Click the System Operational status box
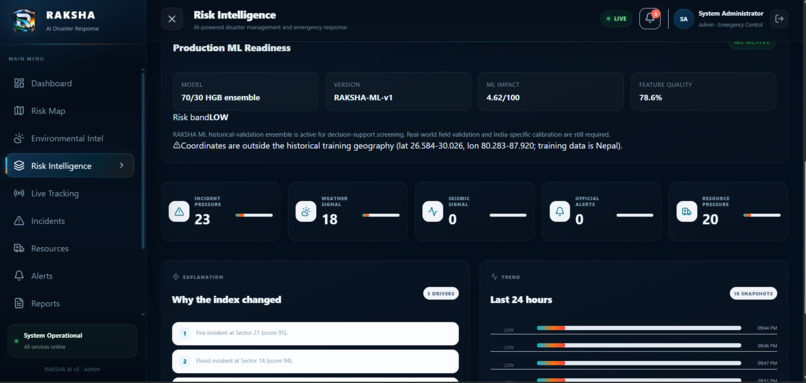 point(72,341)
